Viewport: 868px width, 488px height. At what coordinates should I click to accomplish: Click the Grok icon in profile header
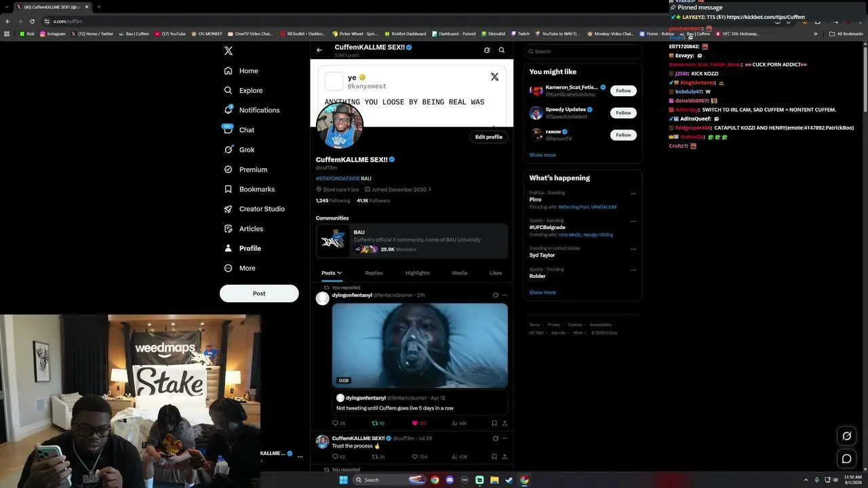click(487, 50)
